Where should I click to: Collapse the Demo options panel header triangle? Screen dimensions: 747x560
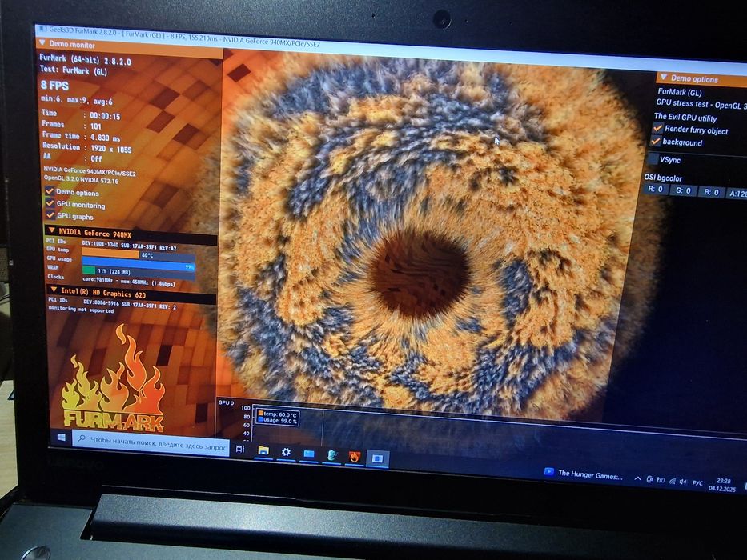pos(664,77)
